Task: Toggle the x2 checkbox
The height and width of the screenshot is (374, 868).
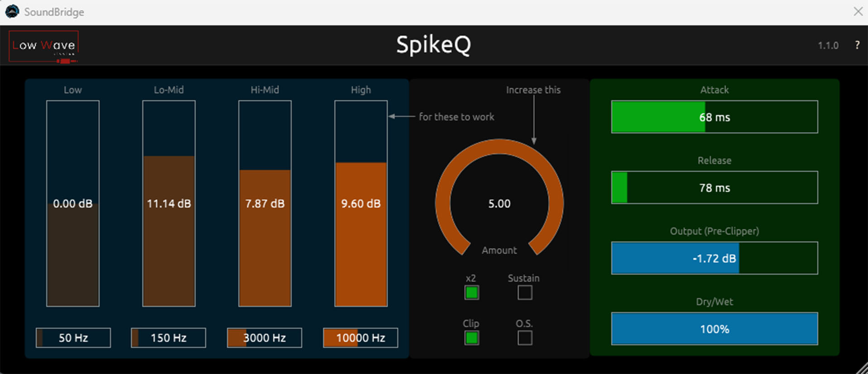Action: (x=471, y=293)
